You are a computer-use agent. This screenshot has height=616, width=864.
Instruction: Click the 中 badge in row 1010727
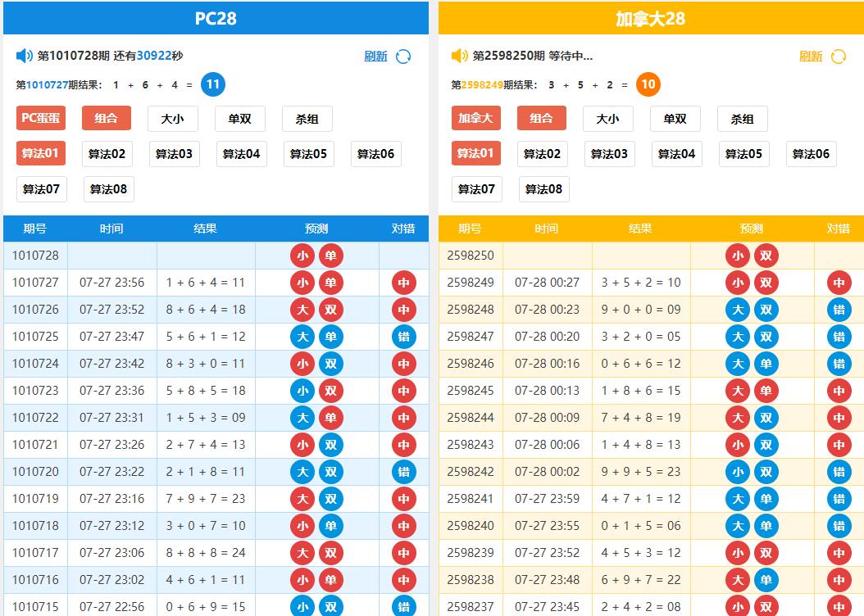pyautogui.click(x=404, y=283)
